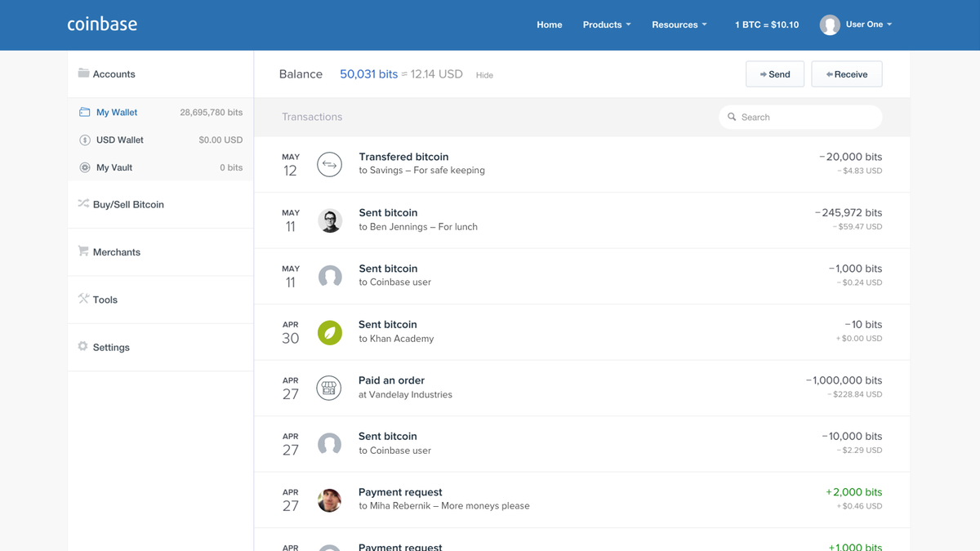
Task: Click the My Vault icon
Action: point(84,167)
